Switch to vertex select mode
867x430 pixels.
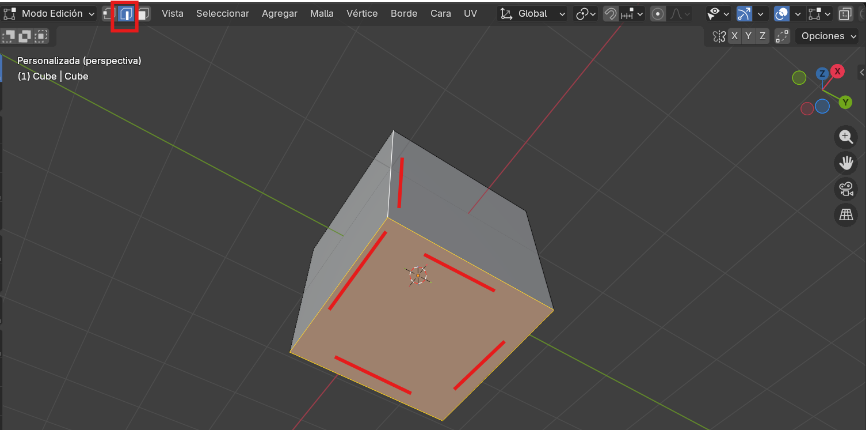coord(108,14)
